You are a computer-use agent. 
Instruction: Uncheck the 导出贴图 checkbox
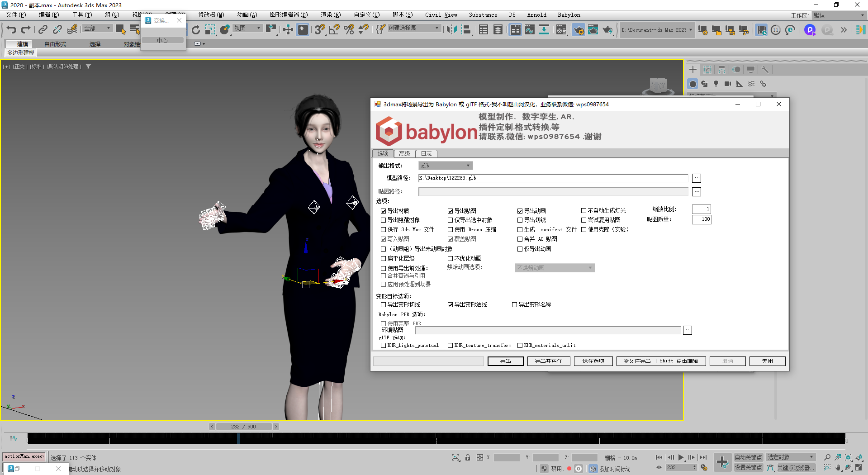(x=450, y=211)
